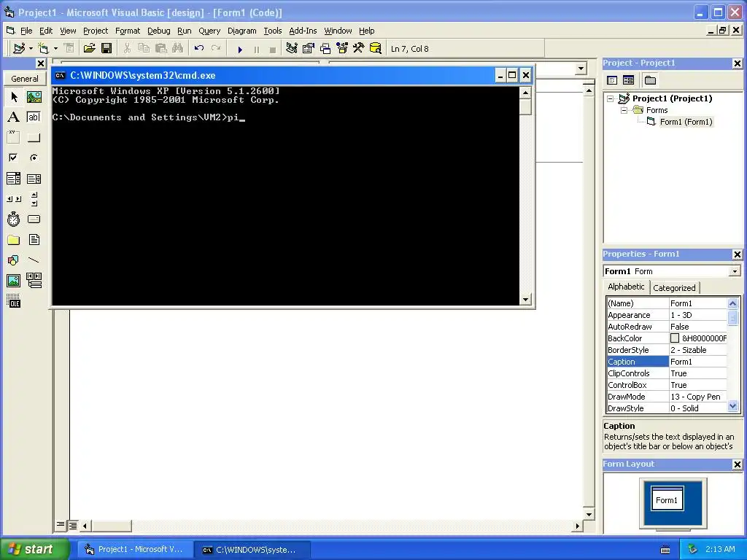The height and width of the screenshot is (560, 747).
Task: Collapse the Forms folder node
Action: pos(624,110)
